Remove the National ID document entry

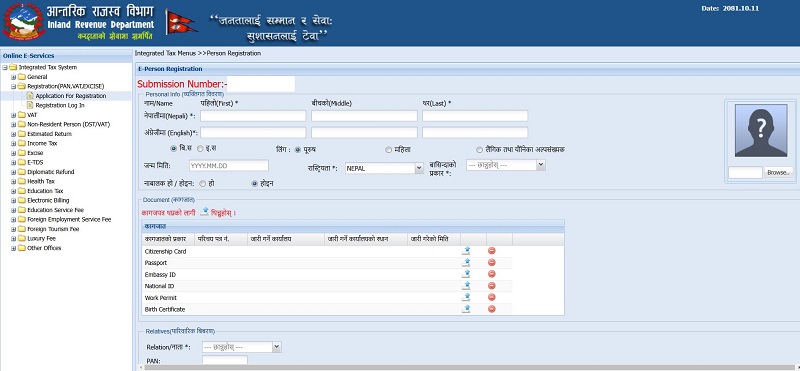click(x=491, y=286)
